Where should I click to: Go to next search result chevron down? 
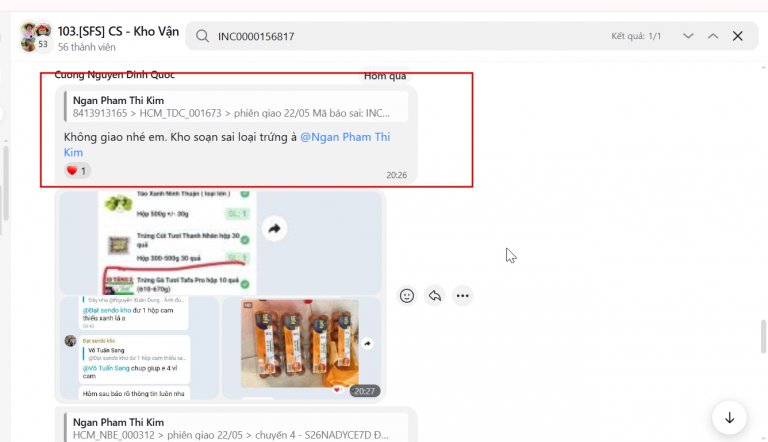688,36
